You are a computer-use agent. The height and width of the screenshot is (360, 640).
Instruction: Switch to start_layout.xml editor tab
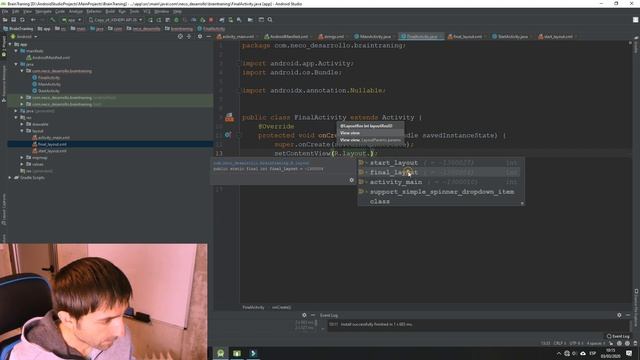click(557, 37)
